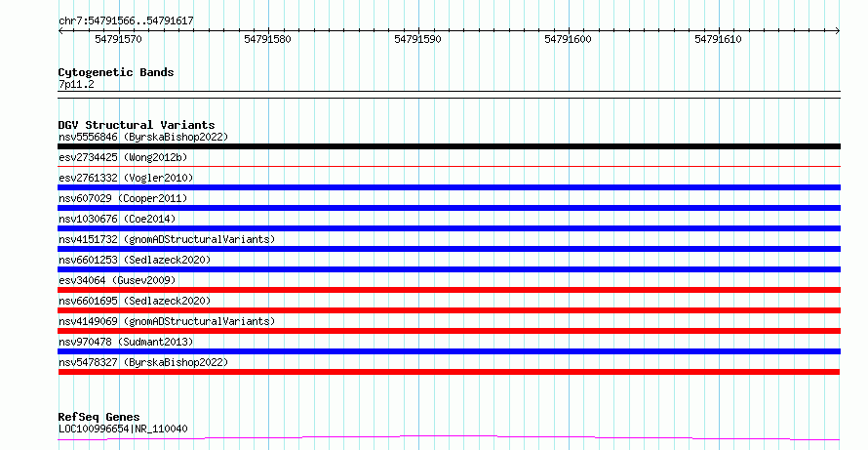
Task: Click the thin red esv2734425 variant line
Action: (449, 166)
